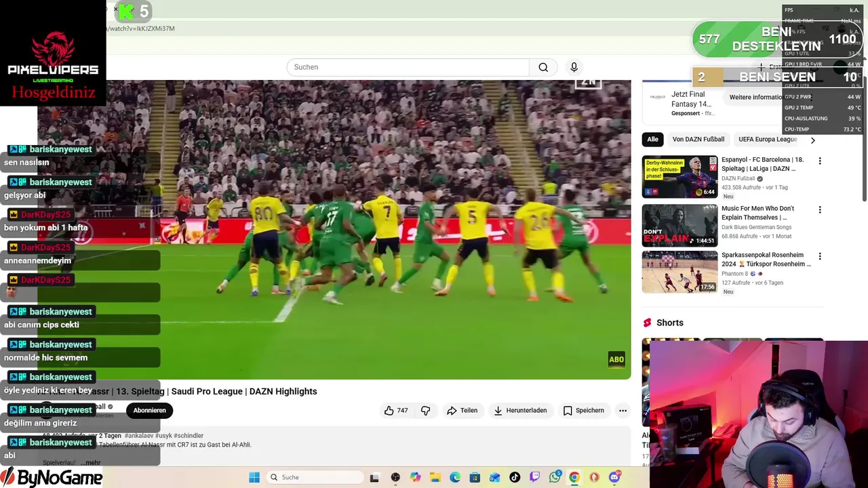Click the Abonnieren subscribe button
Image resolution: width=868 pixels, height=488 pixels.
pyautogui.click(x=149, y=411)
